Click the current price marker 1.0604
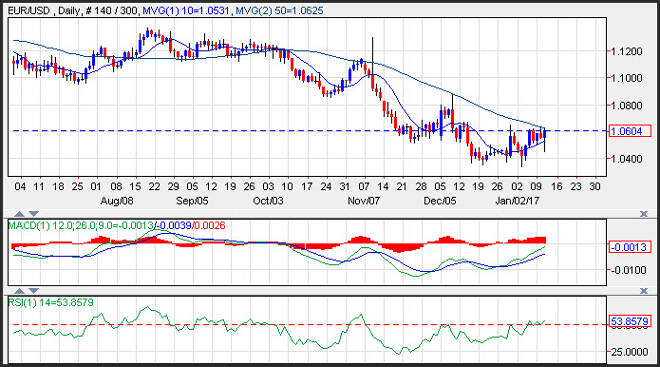Image resolution: width=660 pixels, height=367 pixels. [x=630, y=131]
